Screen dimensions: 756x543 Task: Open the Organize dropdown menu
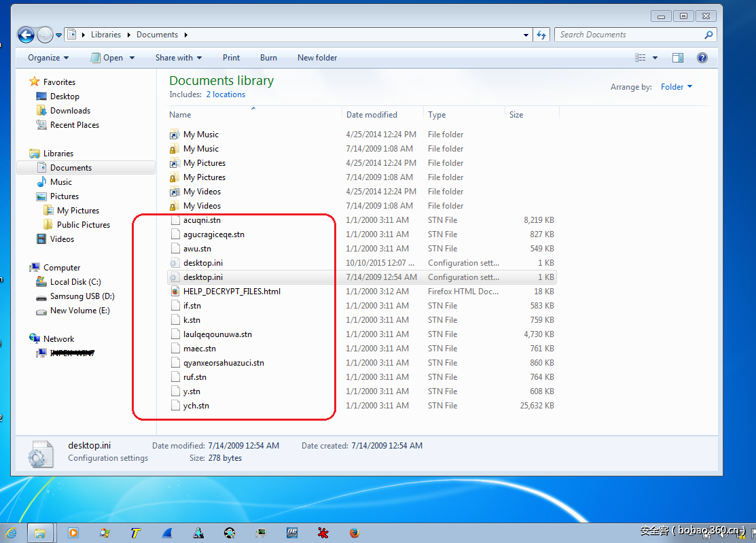tap(48, 58)
